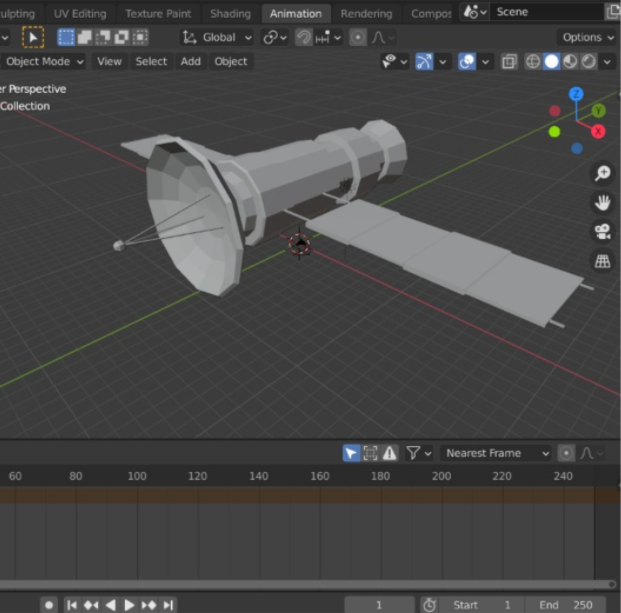621x613 pixels.
Task: Open the Object menu
Action: 231,62
